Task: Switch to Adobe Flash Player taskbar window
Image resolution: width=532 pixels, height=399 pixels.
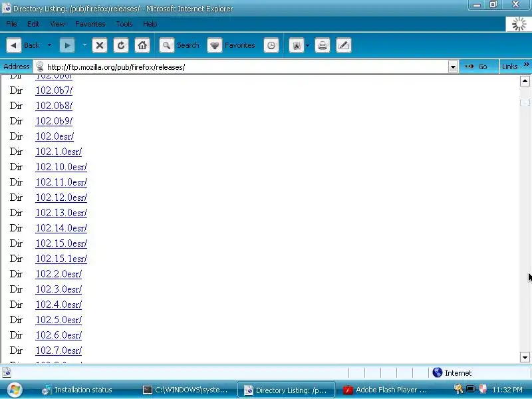Action: (385, 390)
